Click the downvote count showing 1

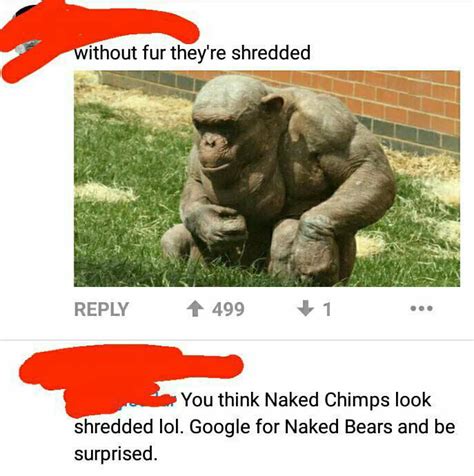click(327, 309)
